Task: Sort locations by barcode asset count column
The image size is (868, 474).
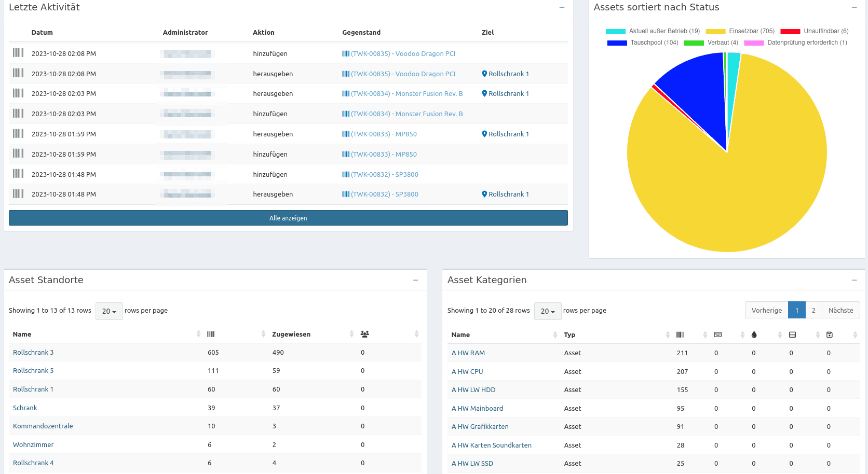Action: click(x=236, y=334)
